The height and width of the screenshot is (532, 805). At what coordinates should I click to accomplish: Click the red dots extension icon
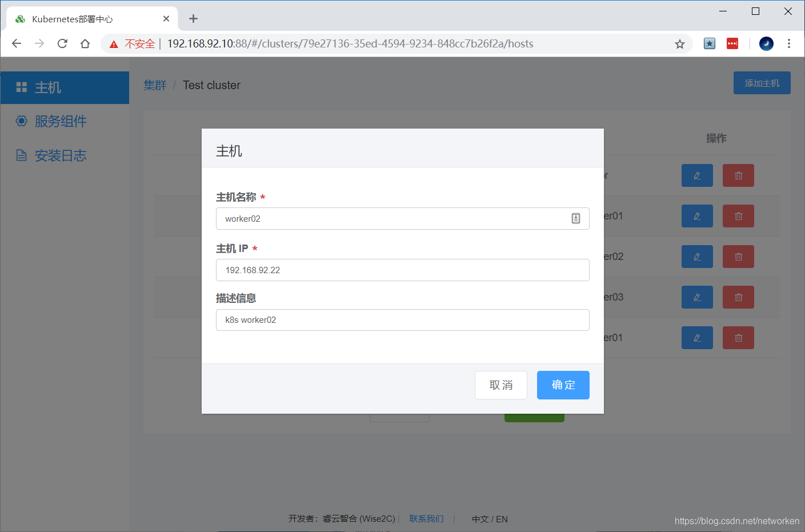[732, 43]
